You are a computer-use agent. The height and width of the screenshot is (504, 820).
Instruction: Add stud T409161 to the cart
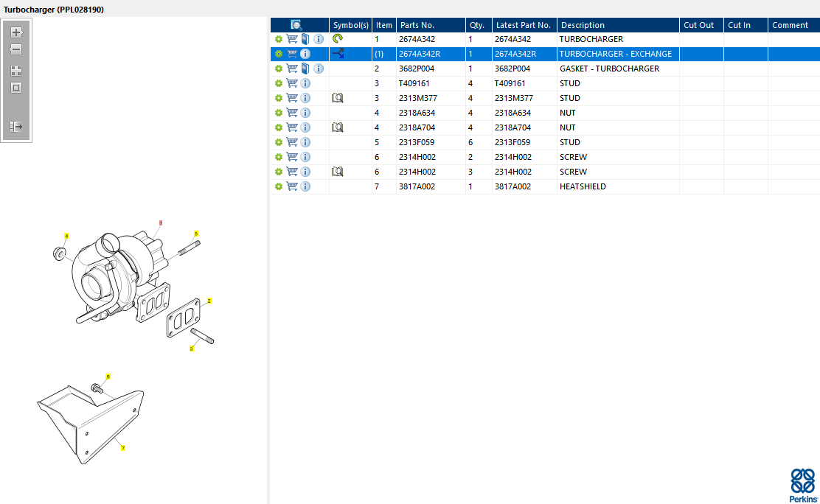click(292, 83)
